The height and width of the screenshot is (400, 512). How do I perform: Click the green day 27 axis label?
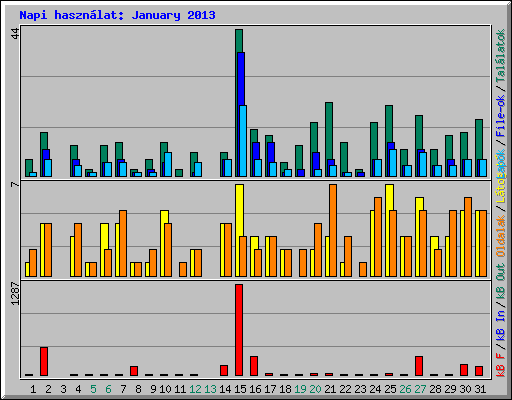click(420, 389)
